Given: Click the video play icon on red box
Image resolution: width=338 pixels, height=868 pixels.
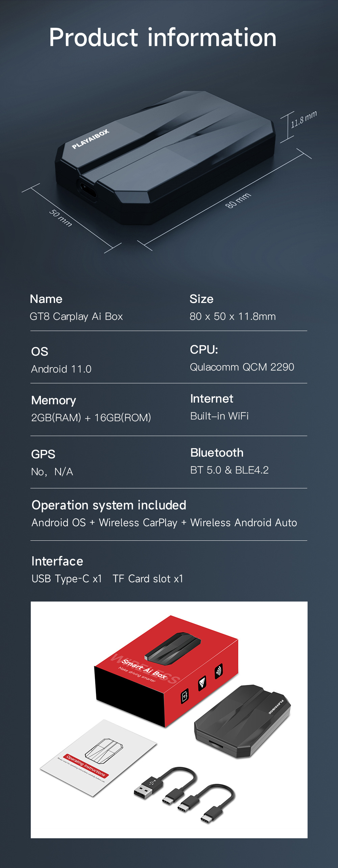Looking at the screenshot, I should click(185, 696).
